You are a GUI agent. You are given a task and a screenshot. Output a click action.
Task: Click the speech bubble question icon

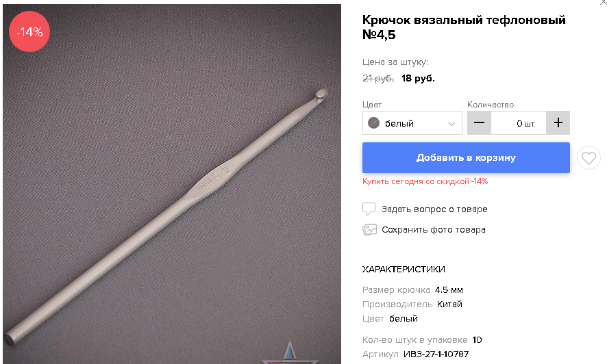[369, 209]
